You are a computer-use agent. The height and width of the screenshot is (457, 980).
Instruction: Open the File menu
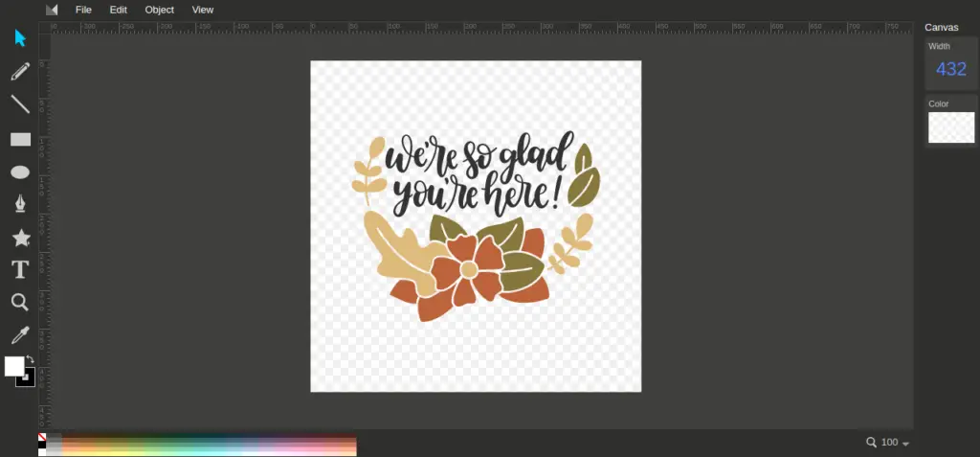(x=83, y=10)
